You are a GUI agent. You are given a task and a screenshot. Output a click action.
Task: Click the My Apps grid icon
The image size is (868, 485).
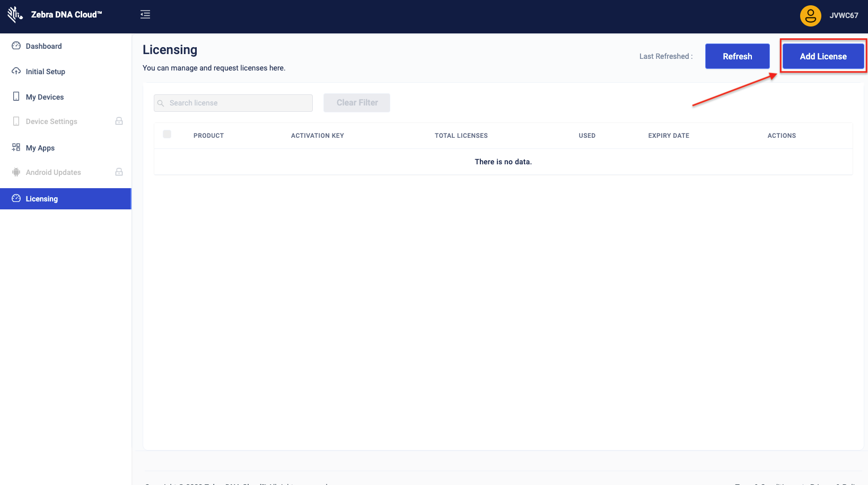(x=16, y=147)
